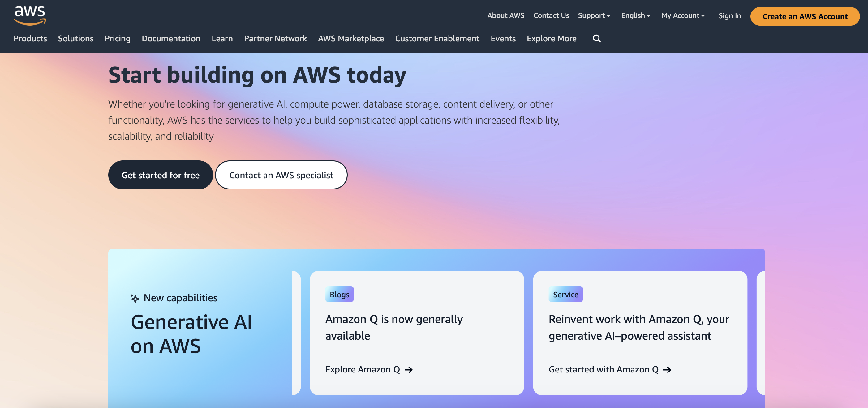Open the Products menu
868x408 pixels.
click(x=30, y=39)
